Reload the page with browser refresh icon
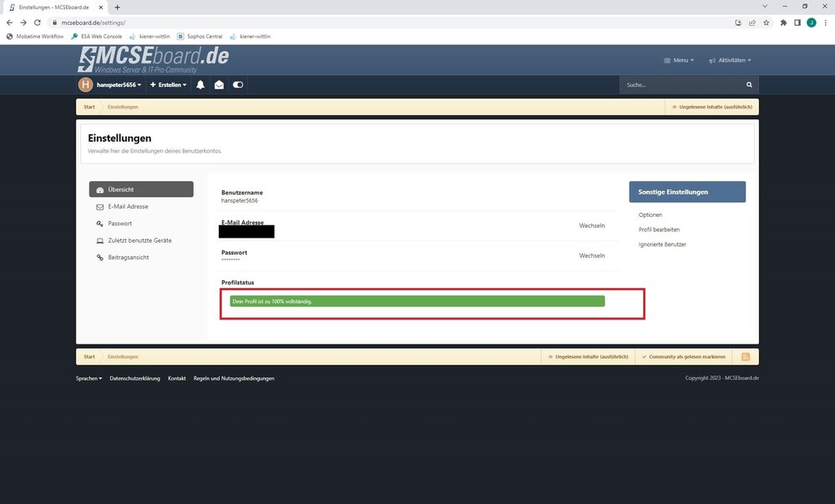This screenshot has height=504, width=835. (37, 23)
